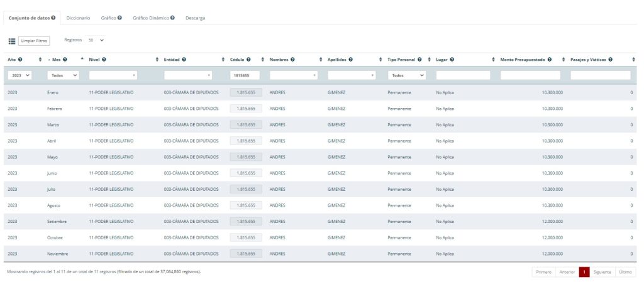Screen dimensions: 644x282
Task: Open the Descarga tab
Action: tap(195, 18)
